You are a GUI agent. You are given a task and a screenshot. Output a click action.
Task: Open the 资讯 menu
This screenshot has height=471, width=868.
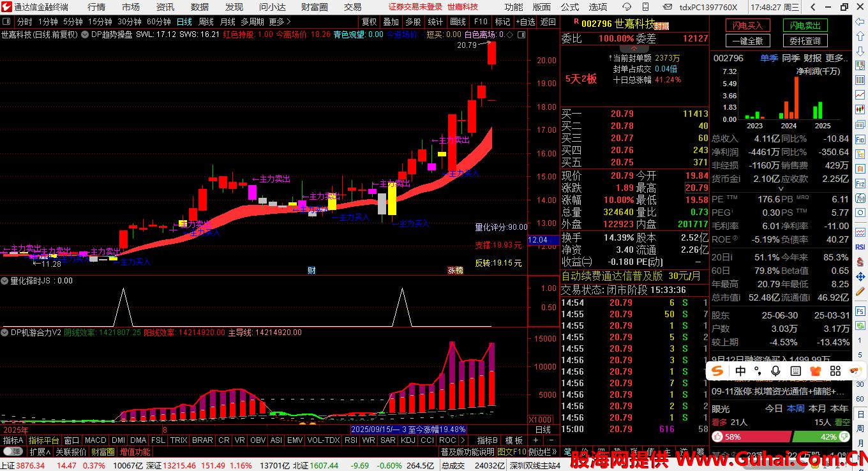coord(165,7)
